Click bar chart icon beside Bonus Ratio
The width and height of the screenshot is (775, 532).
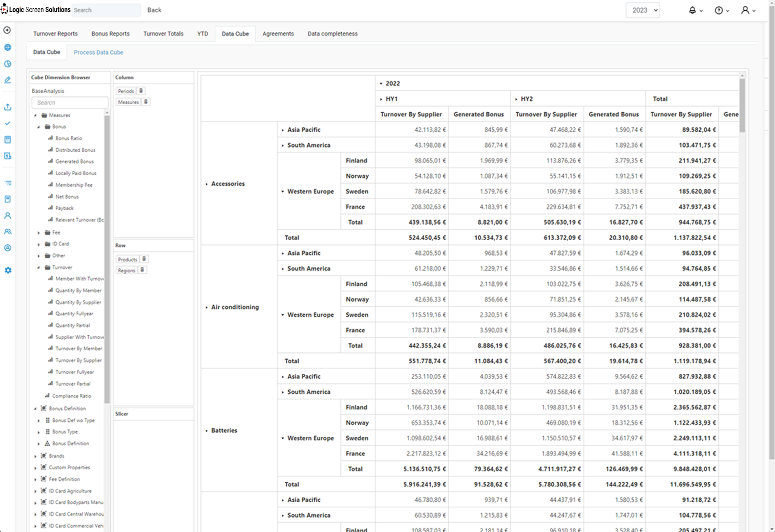(x=50, y=138)
